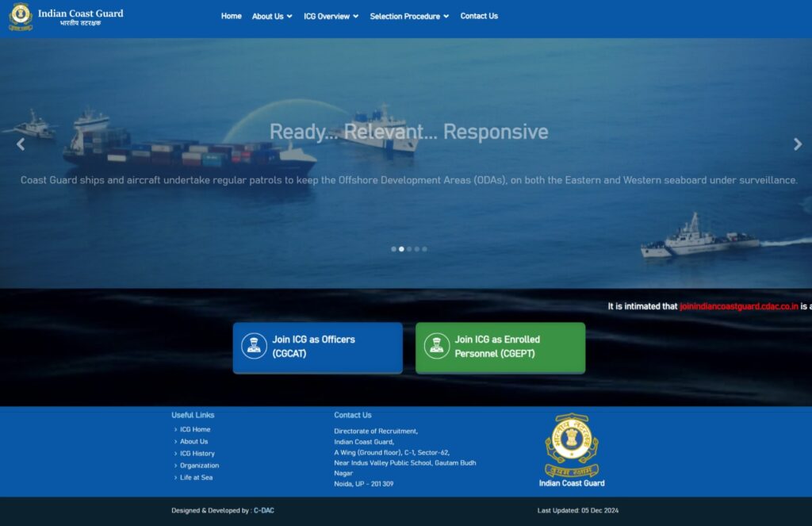The image size is (812, 526).
Task: Open ICG Home useful link
Action: point(195,429)
